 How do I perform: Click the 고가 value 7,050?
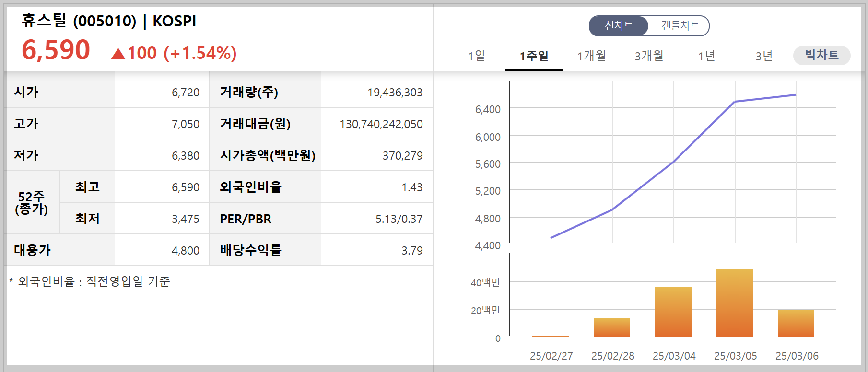coord(186,124)
